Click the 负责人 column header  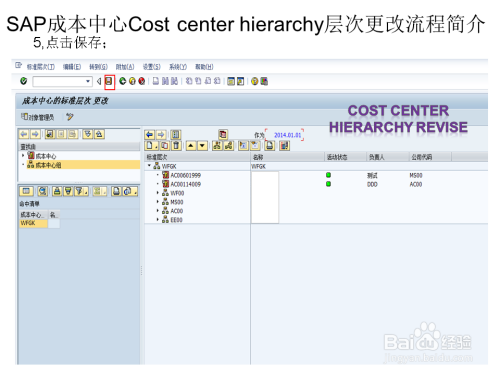(388, 157)
